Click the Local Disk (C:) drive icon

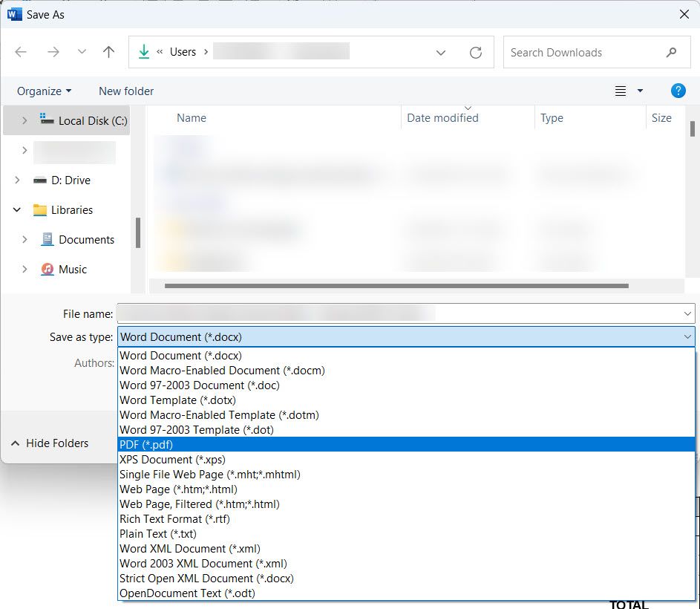point(48,120)
